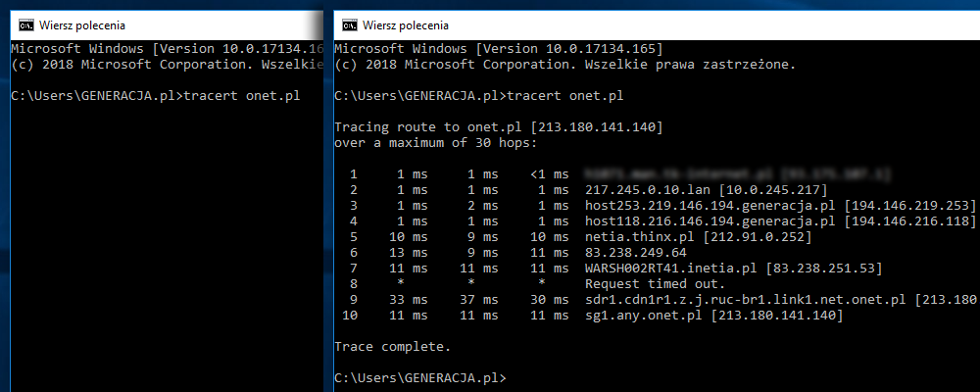Click the right window's Microsoft Windows version line
Screen dimensions: 980x392
(499, 49)
